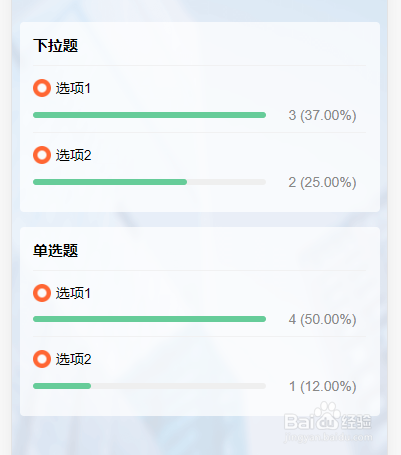Click the 3 (37.00%) result text
Image resolution: width=401 pixels, height=455 pixels.
(x=322, y=115)
